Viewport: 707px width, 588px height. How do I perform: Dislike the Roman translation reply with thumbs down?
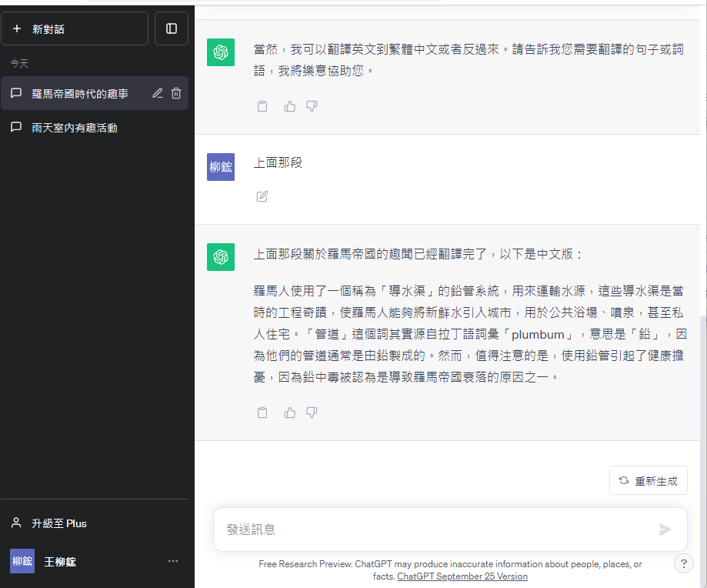[x=312, y=413]
